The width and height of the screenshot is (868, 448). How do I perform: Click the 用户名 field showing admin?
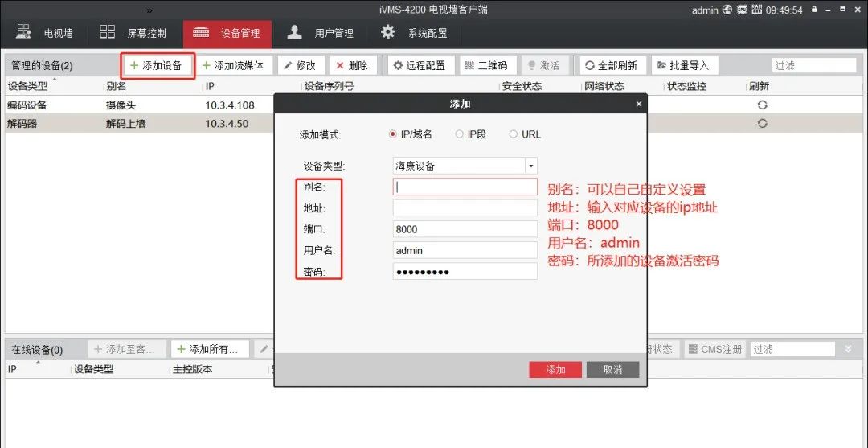[x=465, y=250]
